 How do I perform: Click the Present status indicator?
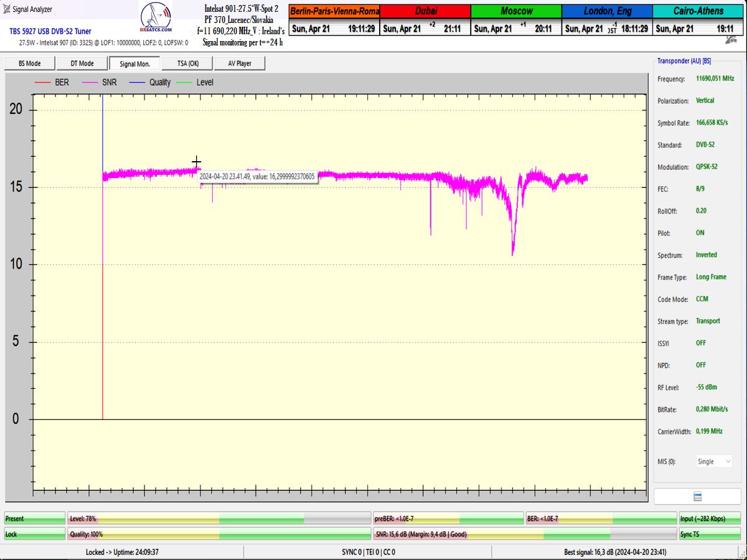[35, 518]
